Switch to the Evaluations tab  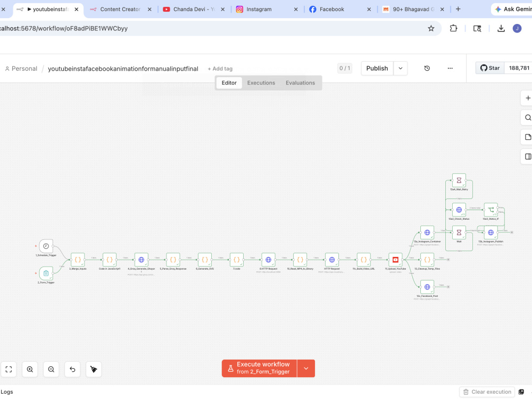[300, 83]
